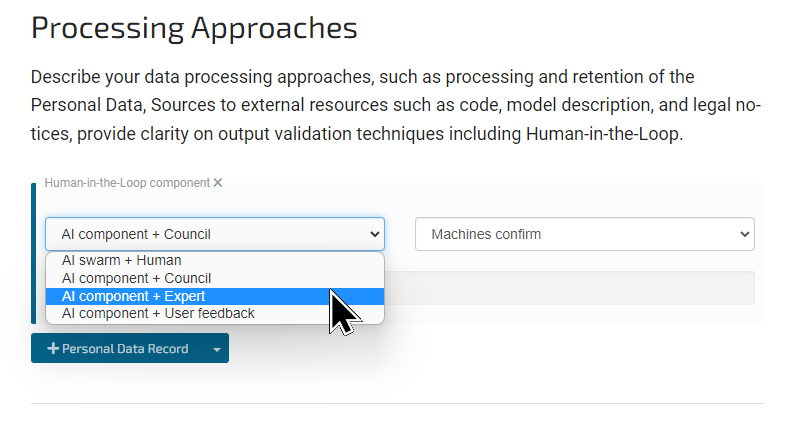The height and width of the screenshot is (421, 788).
Task: Select "AI component + Council" in the open list
Action: point(136,278)
